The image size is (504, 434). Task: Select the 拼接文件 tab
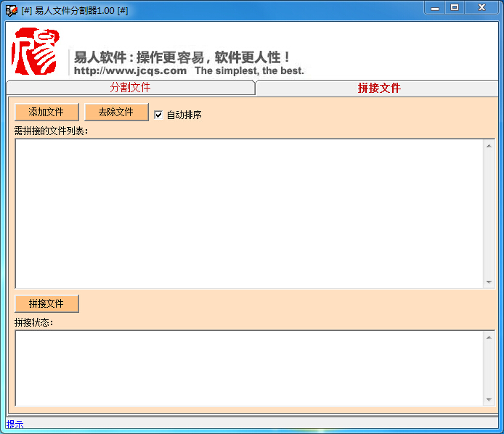point(378,88)
